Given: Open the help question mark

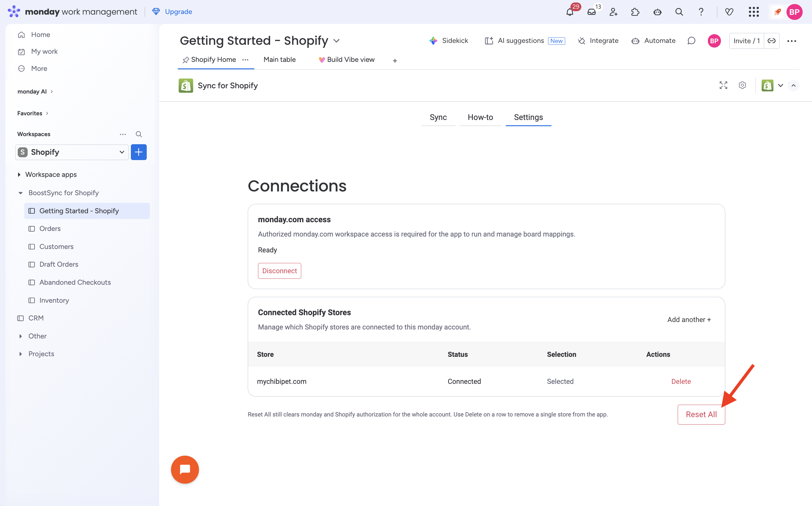Looking at the screenshot, I should 701,12.
